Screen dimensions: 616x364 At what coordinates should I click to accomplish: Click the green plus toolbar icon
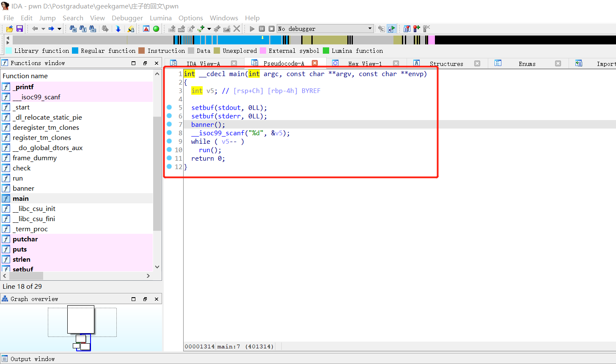(201, 29)
